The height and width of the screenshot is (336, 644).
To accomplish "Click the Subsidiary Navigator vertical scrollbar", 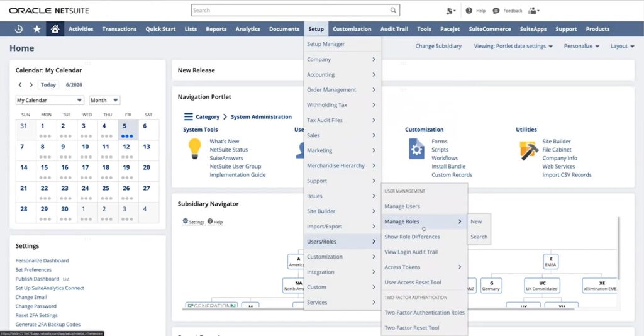I will [619, 249].
